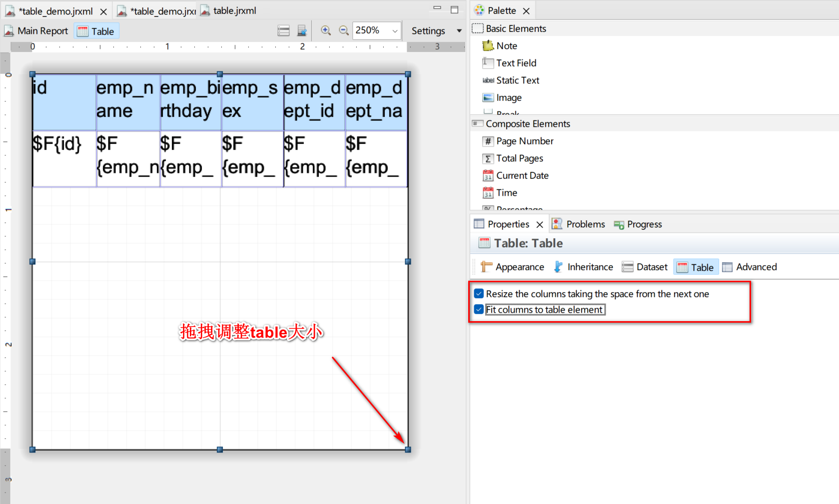Select the Static Text element in Palette
Viewport: 839px width, 504px height.
tap(518, 80)
